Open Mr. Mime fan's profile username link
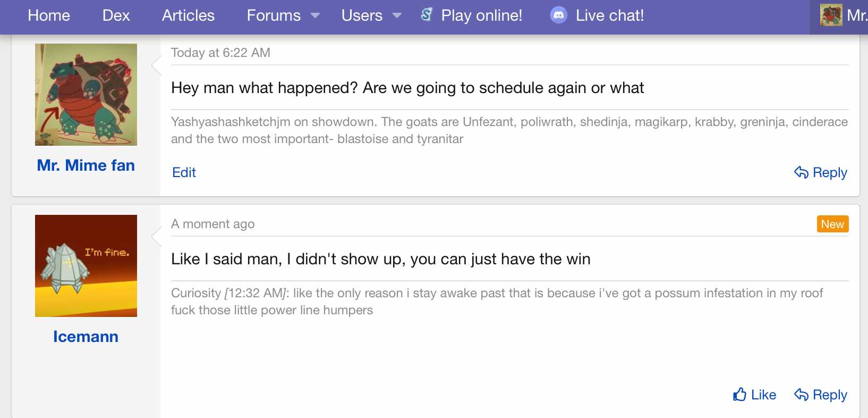Image resolution: width=868 pixels, height=418 pixels. point(86,165)
